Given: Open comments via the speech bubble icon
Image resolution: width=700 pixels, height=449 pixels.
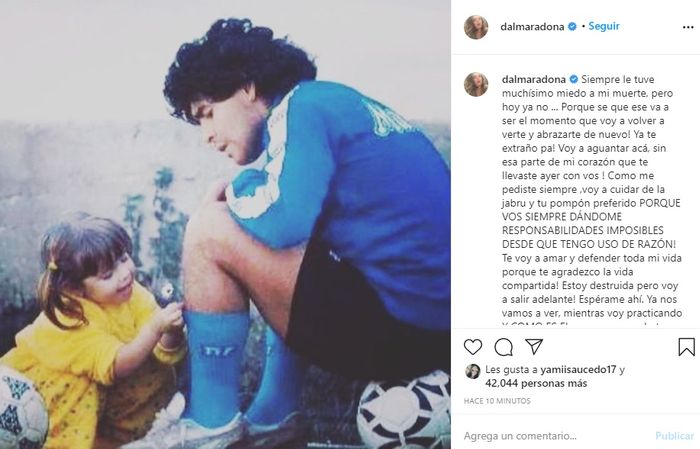Looking at the screenshot, I should 504,347.
